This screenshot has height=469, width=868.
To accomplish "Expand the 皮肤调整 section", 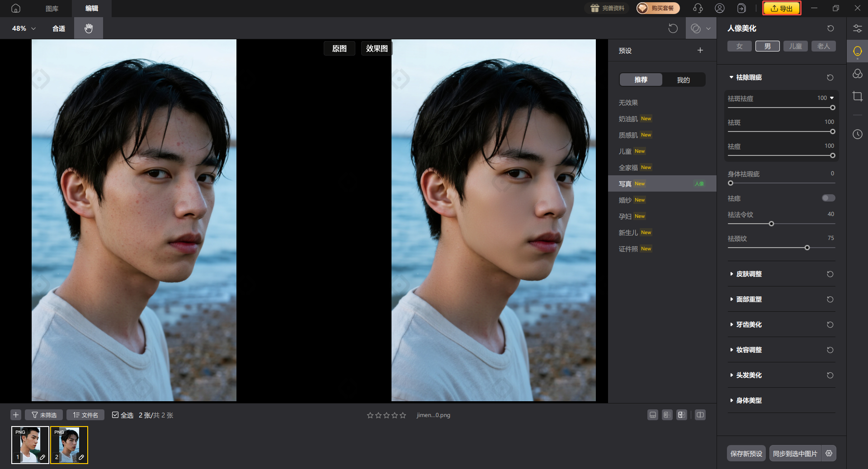I will [749, 274].
